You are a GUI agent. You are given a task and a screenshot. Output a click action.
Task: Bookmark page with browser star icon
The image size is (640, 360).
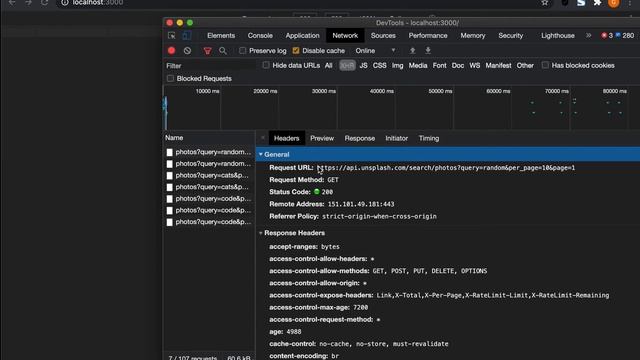click(x=545, y=3)
